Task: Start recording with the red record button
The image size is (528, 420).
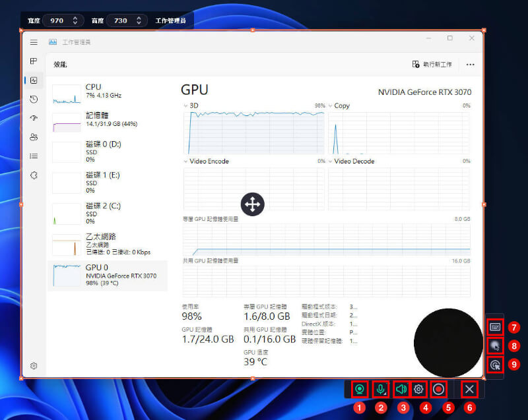Action: [438, 390]
